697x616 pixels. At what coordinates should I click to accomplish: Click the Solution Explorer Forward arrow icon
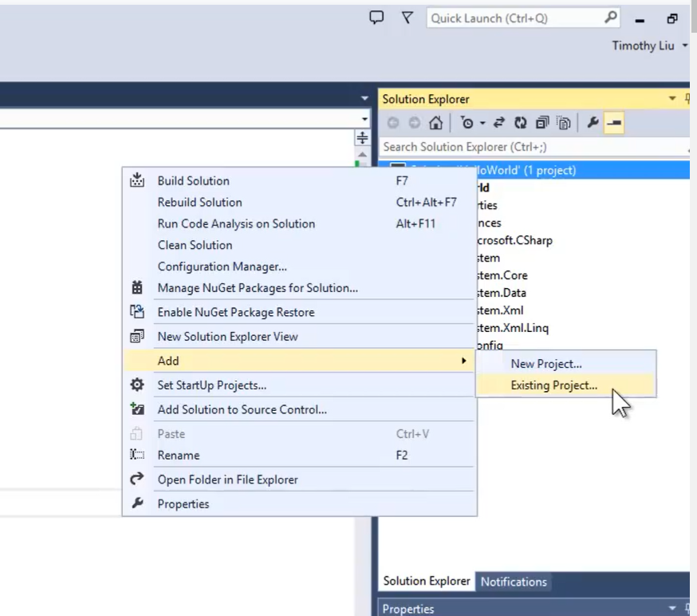[414, 123]
